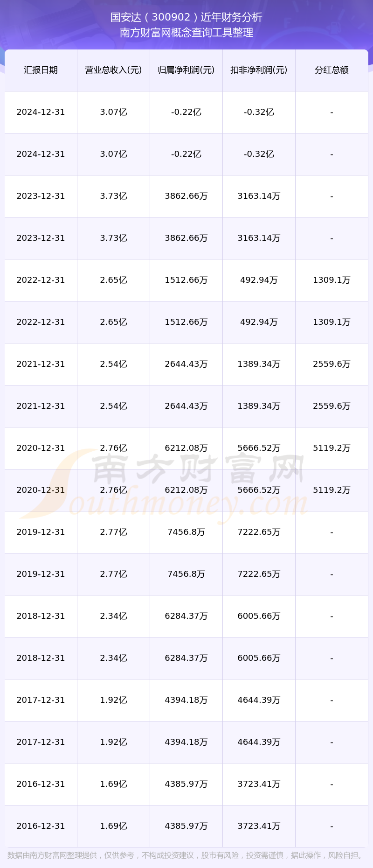Select the first 6212.08万 net profit cell

tap(186, 448)
